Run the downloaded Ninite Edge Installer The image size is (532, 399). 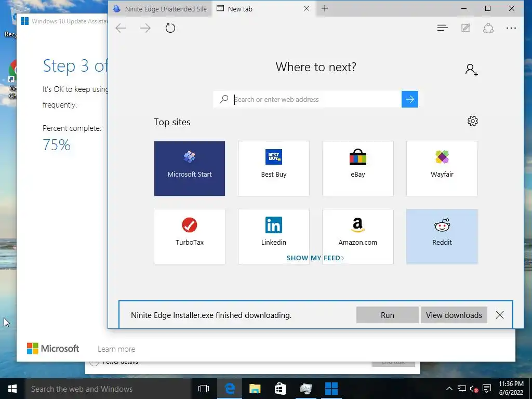point(387,315)
